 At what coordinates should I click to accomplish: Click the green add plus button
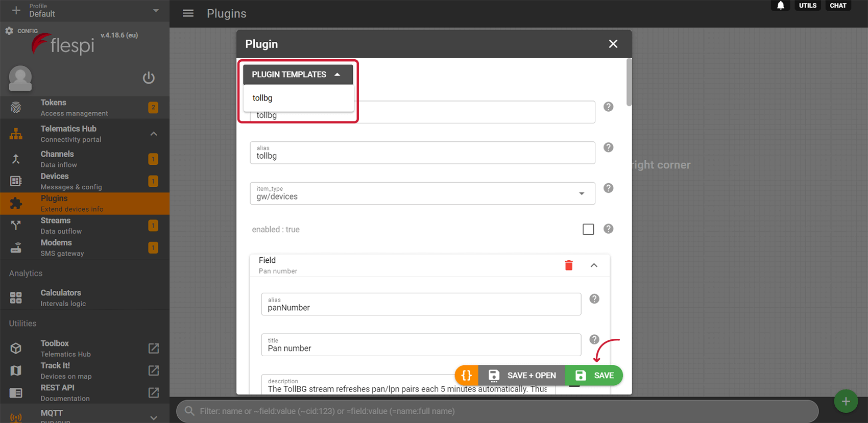pyautogui.click(x=846, y=402)
